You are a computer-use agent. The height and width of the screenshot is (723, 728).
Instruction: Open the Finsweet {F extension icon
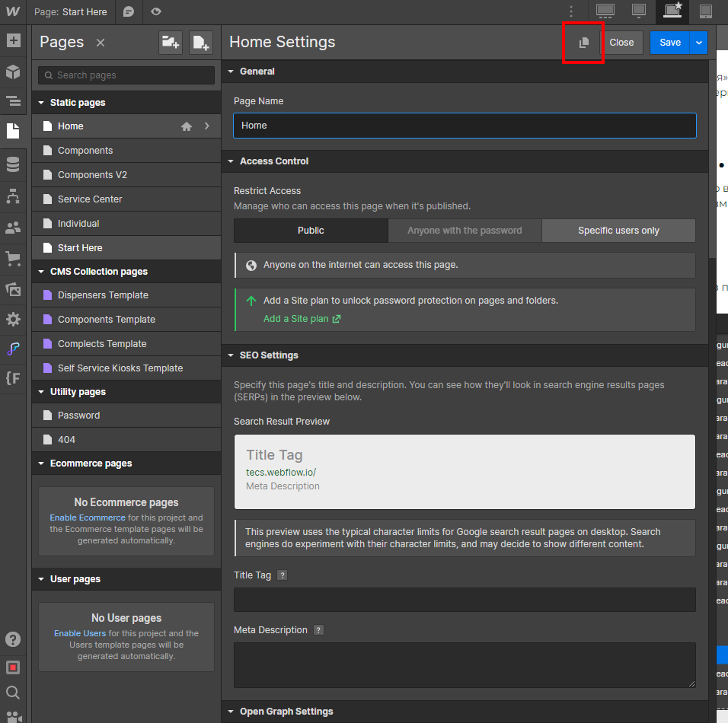click(x=13, y=378)
